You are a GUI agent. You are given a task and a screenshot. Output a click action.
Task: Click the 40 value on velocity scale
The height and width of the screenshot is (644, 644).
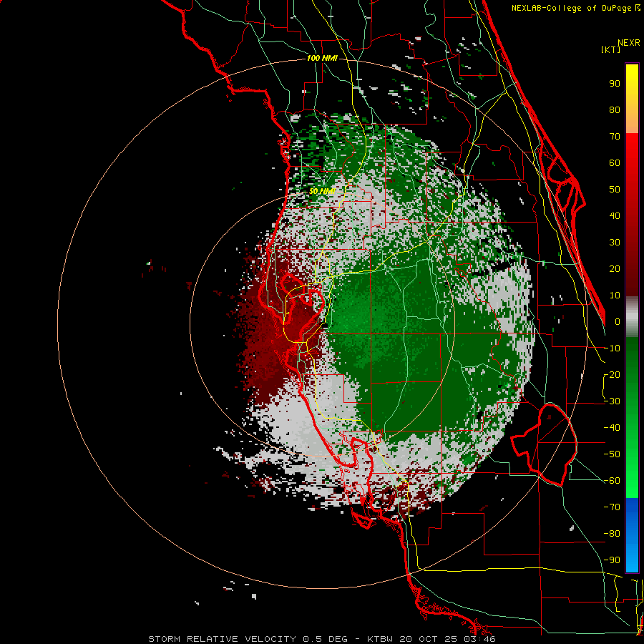tap(615, 216)
